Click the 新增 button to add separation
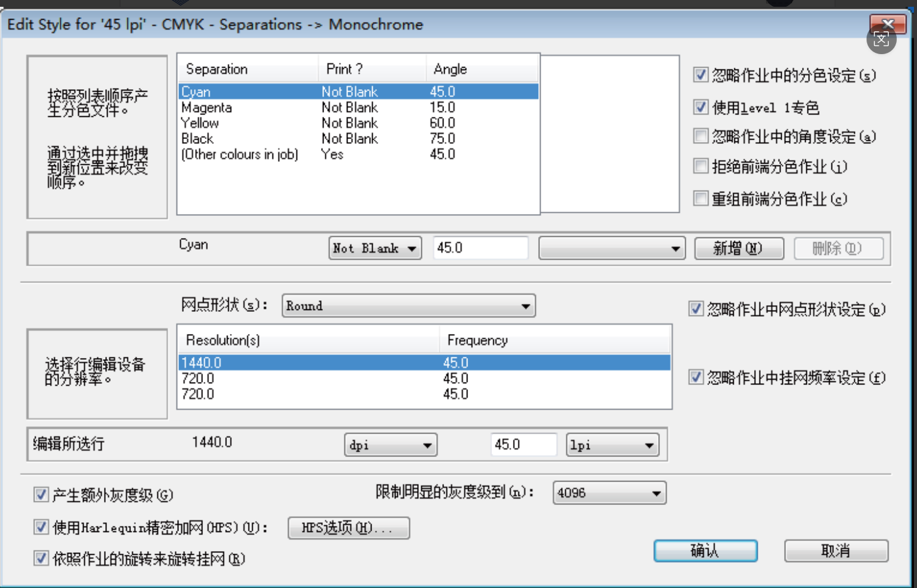Image resolution: width=917 pixels, height=588 pixels. [739, 248]
